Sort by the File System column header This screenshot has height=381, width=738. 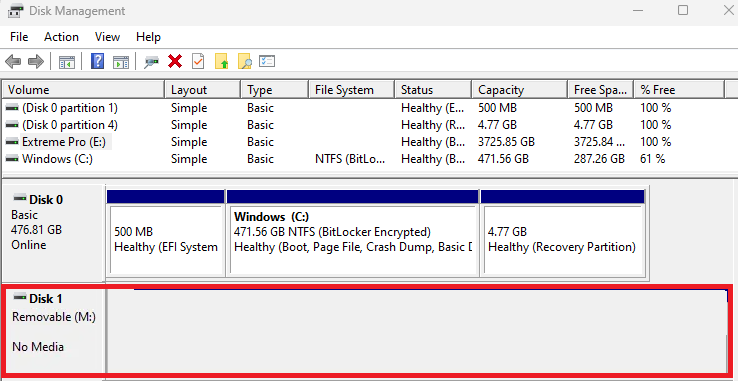point(352,89)
